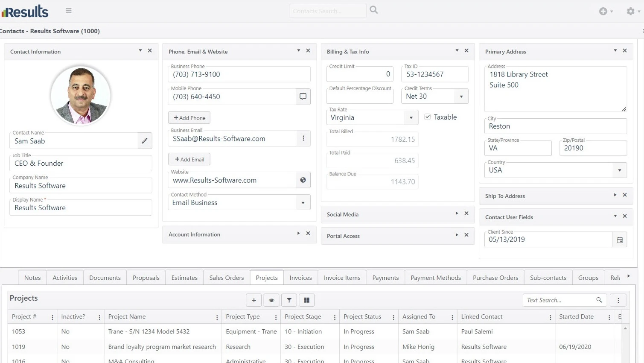This screenshot has width=644, height=363.
Task: Switch to the Invoices tab
Action: pos(300,278)
